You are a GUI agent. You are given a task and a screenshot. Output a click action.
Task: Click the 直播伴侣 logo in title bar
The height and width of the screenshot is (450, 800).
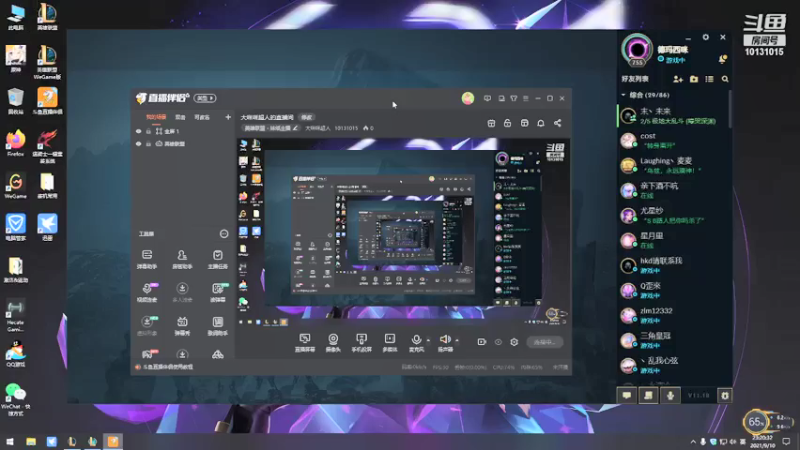point(163,98)
